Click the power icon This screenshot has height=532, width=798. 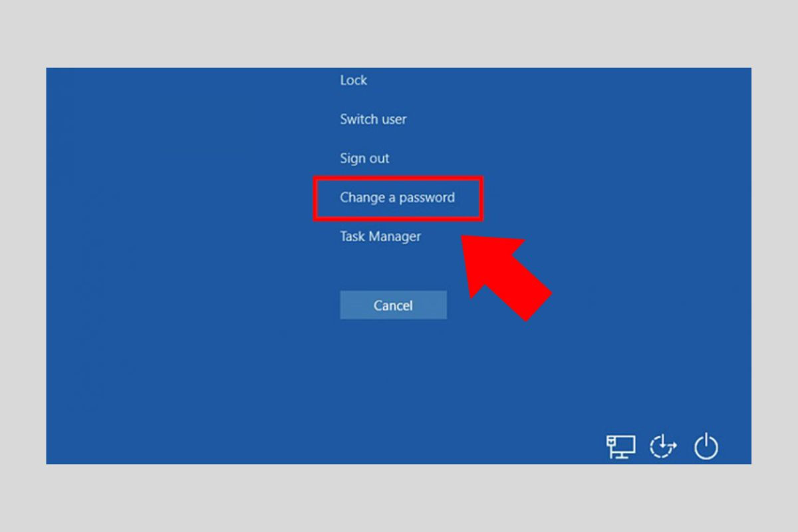tap(706, 447)
